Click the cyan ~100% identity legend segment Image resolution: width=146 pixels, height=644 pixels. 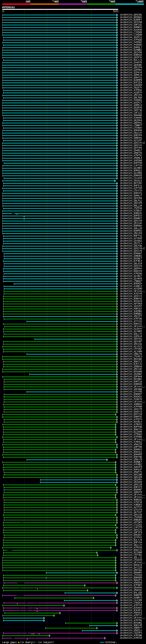click(x=130, y=4)
